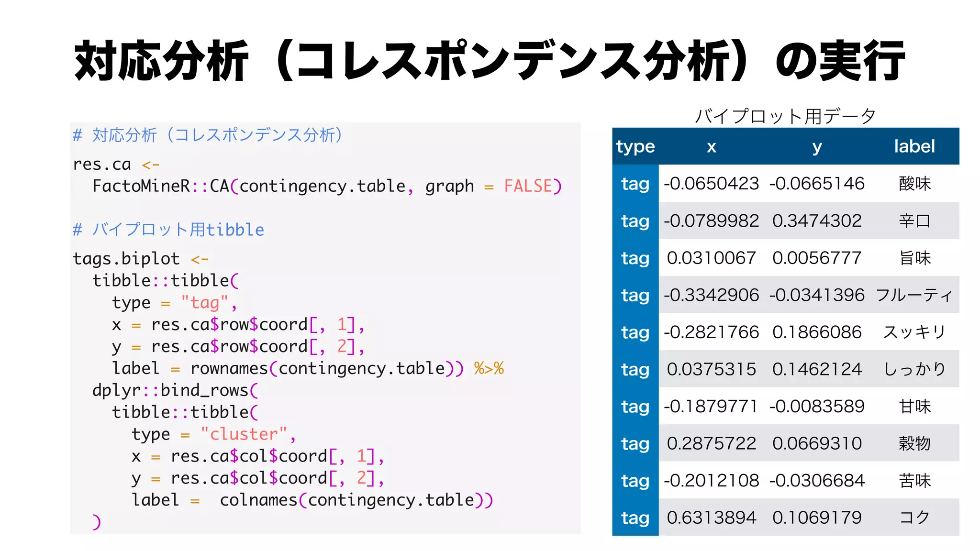Click the code comment # バイプロット用tibble

click(x=168, y=230)
